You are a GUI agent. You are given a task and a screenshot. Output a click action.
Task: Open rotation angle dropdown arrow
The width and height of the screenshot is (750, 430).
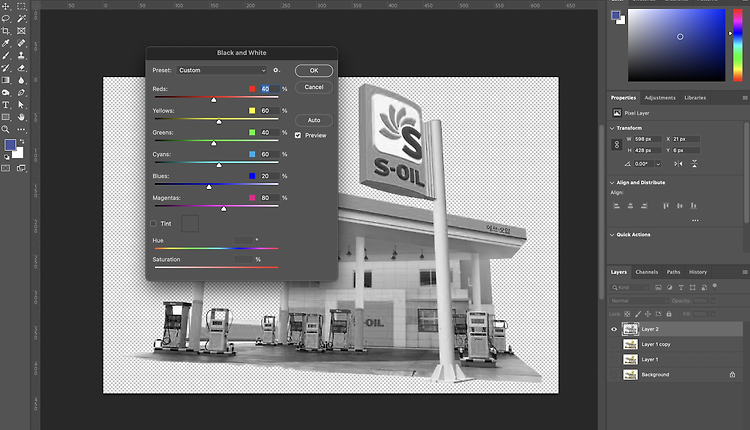(x=658, y=164)
